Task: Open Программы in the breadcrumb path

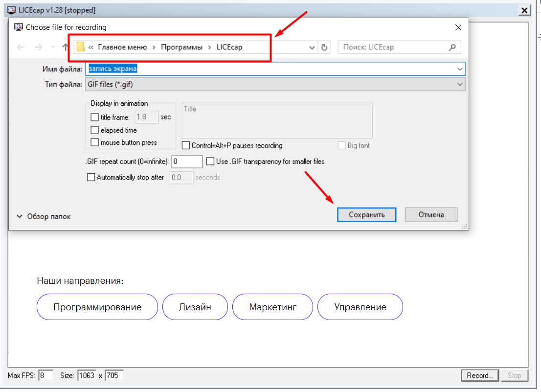Action: click(182, 47)
